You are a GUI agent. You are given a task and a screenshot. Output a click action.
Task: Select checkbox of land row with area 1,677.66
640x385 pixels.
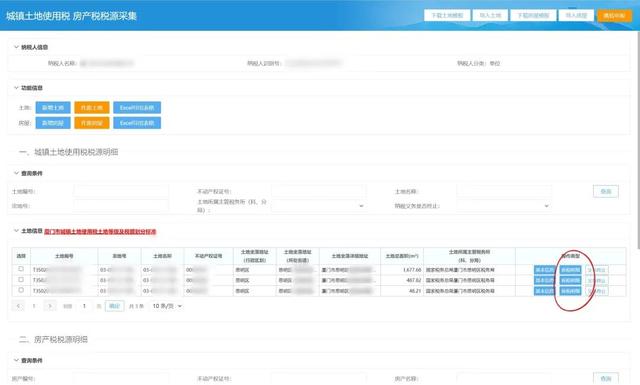point(21,269)
